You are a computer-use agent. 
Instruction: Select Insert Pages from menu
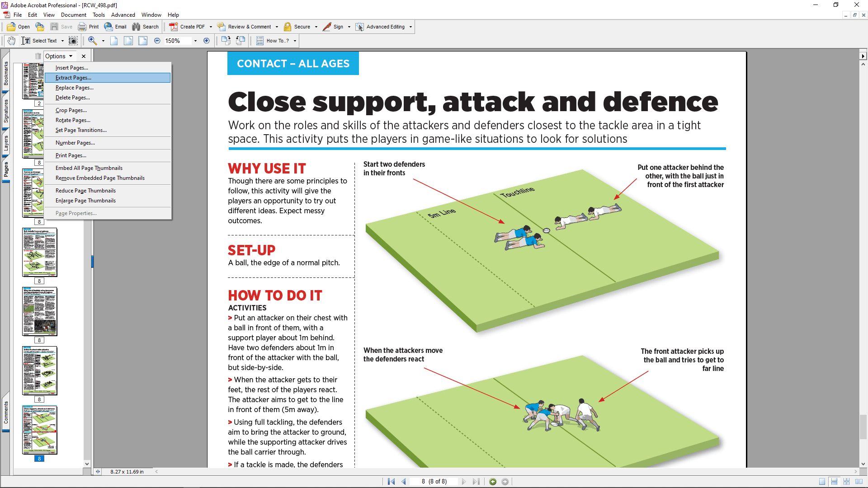pos(71,67)
